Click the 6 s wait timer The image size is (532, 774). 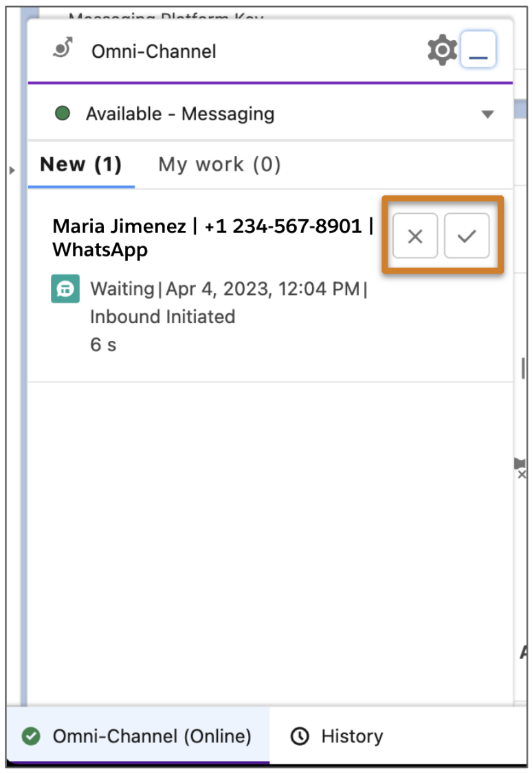click(x=103, y=344)
